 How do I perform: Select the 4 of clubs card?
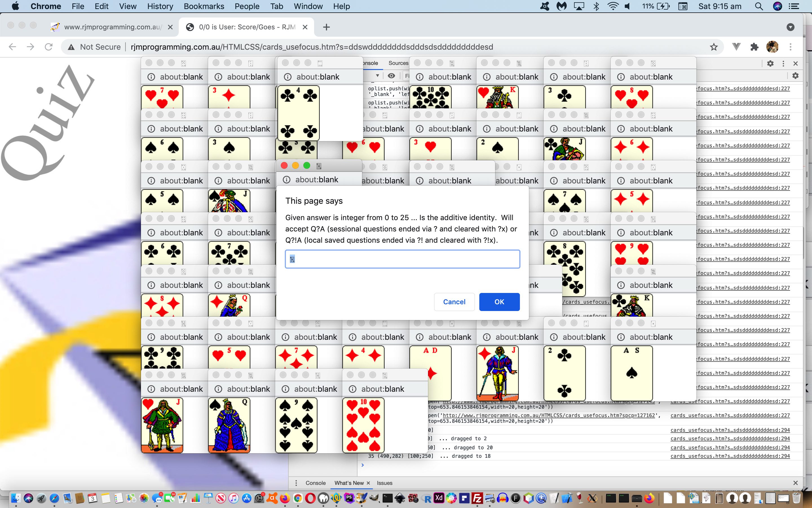(x=299, y=113)
